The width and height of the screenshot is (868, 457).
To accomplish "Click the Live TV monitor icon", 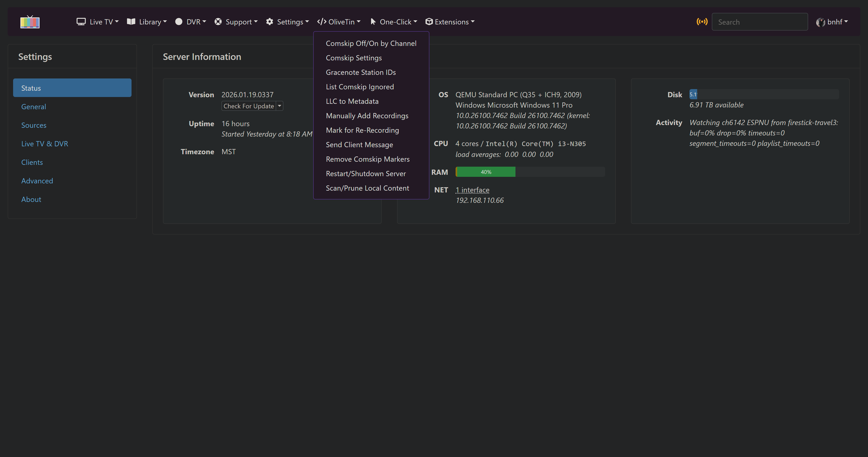I will coord(81,21).
